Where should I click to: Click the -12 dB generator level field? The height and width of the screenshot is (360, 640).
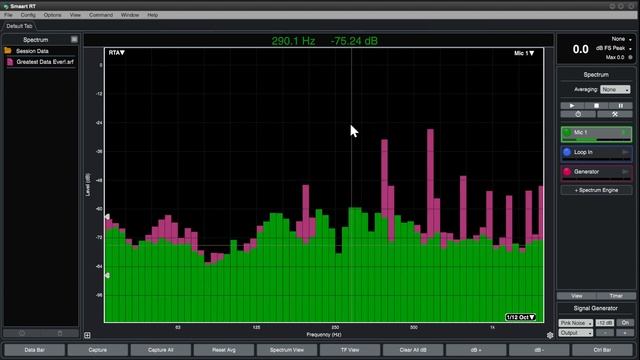[604, 323]
